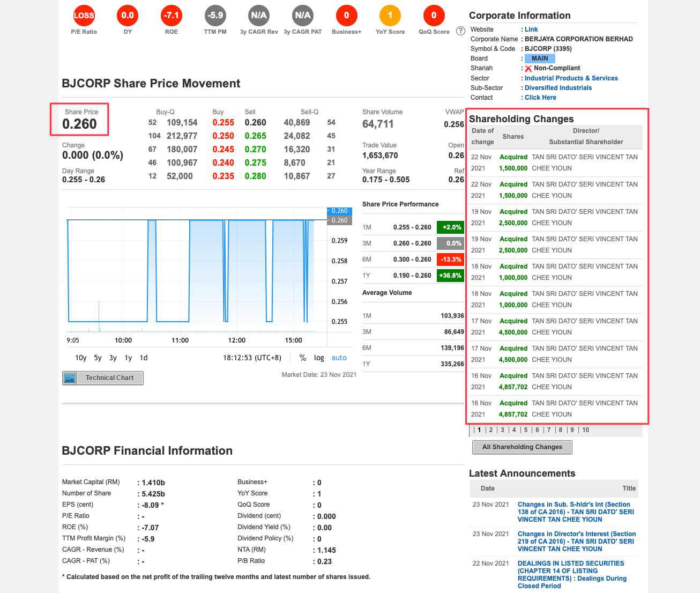Go to shareholding changes page 5
The height and width of the screenshot is (593, 700).
click(526, 430)
